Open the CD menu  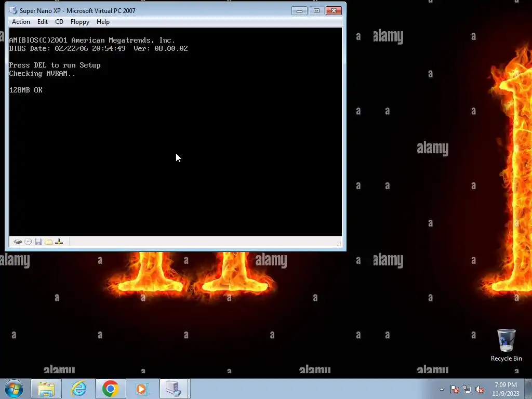point(59,22)
